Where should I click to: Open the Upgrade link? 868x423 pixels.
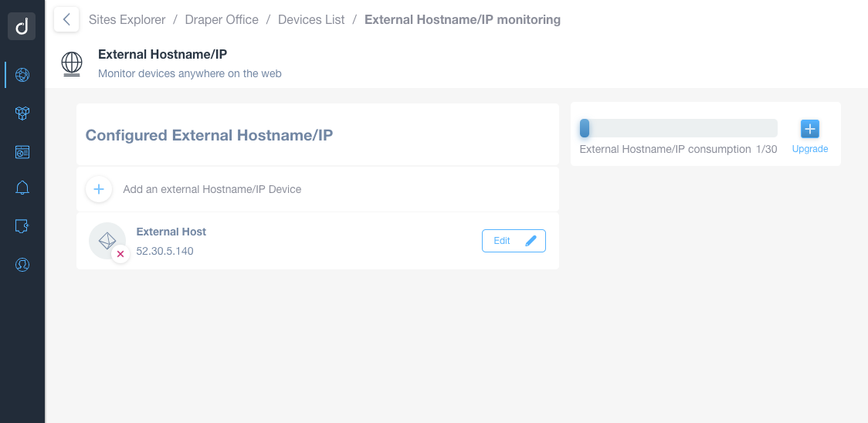[x=810, y=149]
